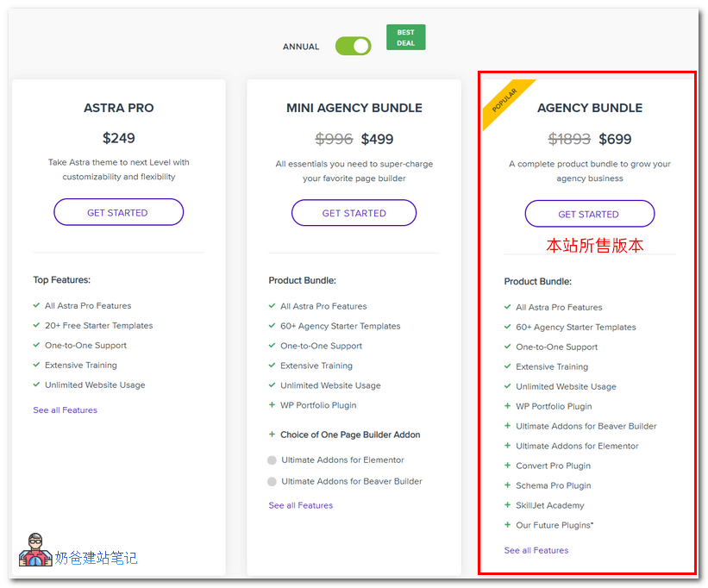Screen dimensions: 708x588
Task: Click checkmark beside Agency Bundle Unlimited Website Usage
Action: click(x=508, y=386)
